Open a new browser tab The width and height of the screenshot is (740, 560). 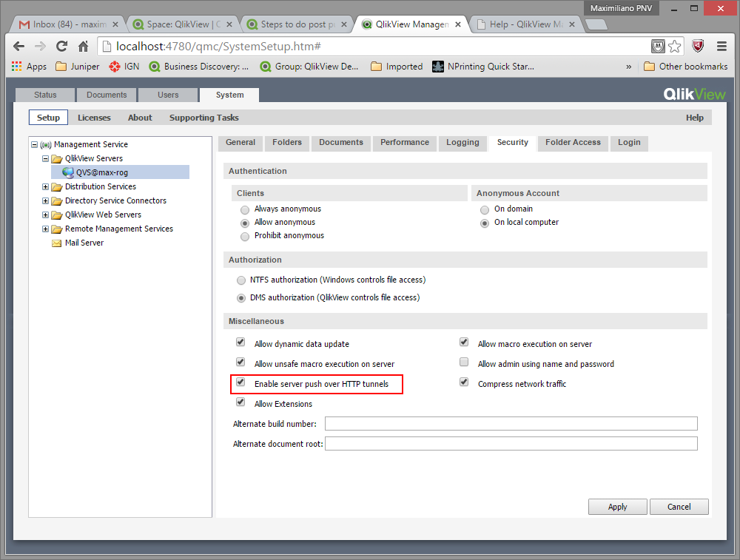(596, 24)
